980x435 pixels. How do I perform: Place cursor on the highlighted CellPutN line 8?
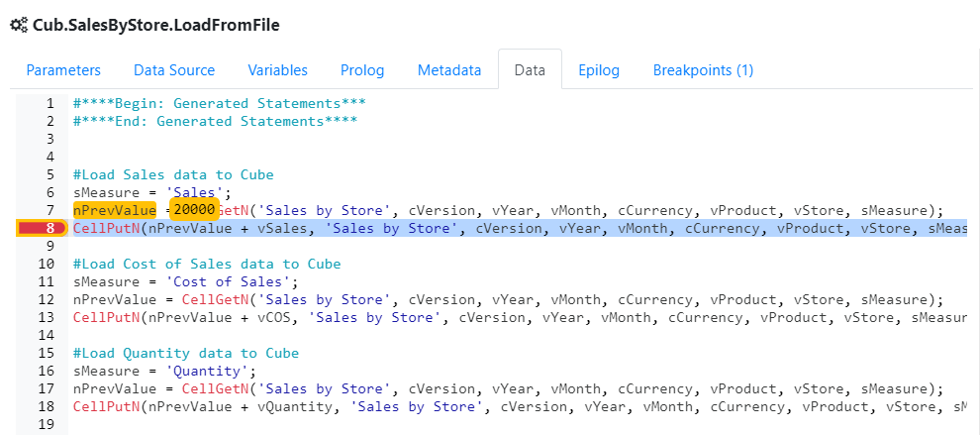pos(495,229)
